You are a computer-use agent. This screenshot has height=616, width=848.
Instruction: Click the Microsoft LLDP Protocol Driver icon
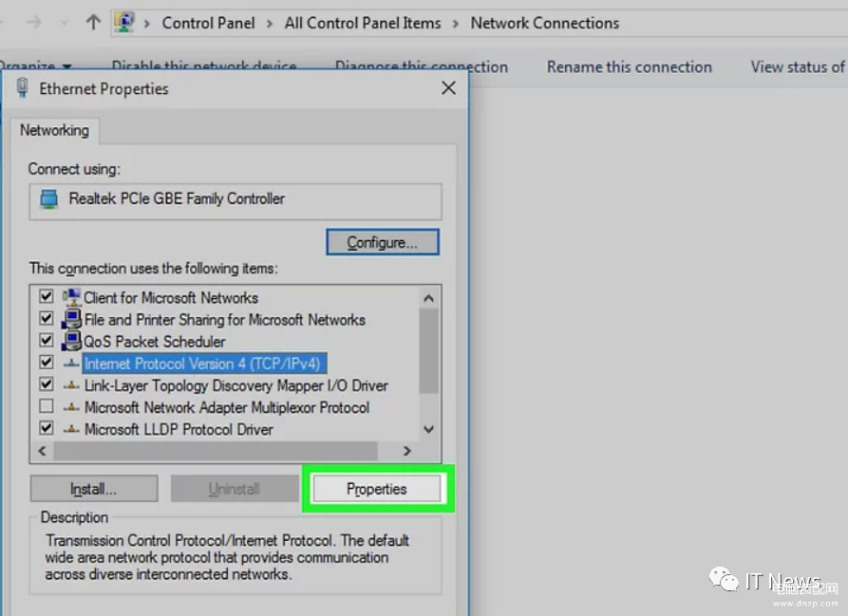(71, 430)
